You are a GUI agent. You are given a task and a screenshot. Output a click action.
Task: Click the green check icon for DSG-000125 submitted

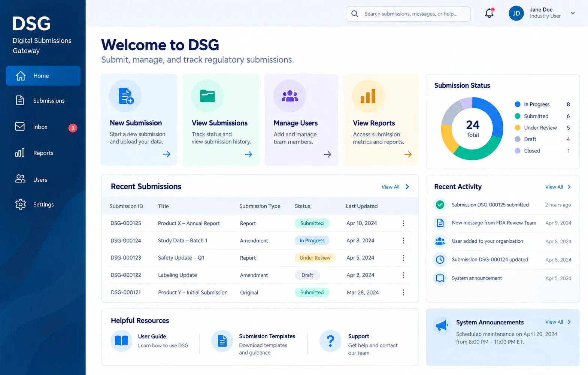click(440, 205)
